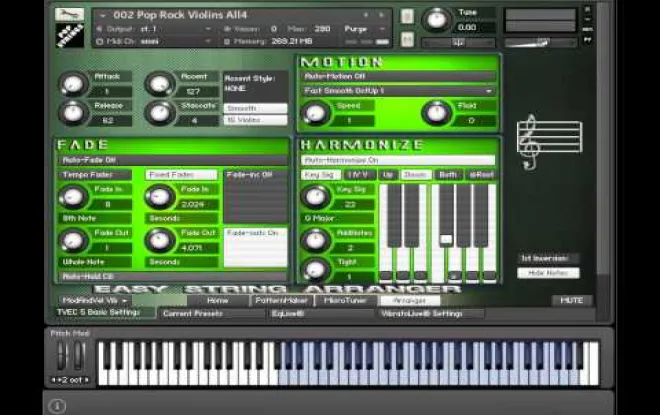Open the Fast Smooth SetUp 1 motion dropdown
660x415 pixels.
tap(398, 91)
